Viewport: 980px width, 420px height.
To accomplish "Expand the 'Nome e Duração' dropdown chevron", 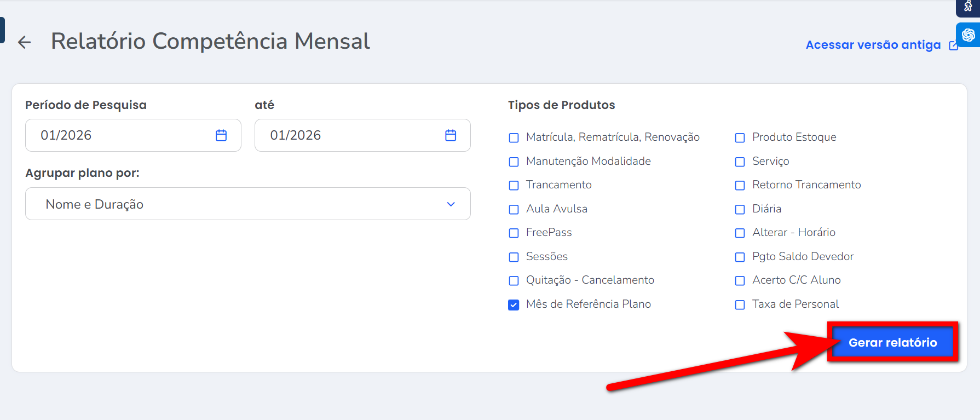I will [451, 204].
